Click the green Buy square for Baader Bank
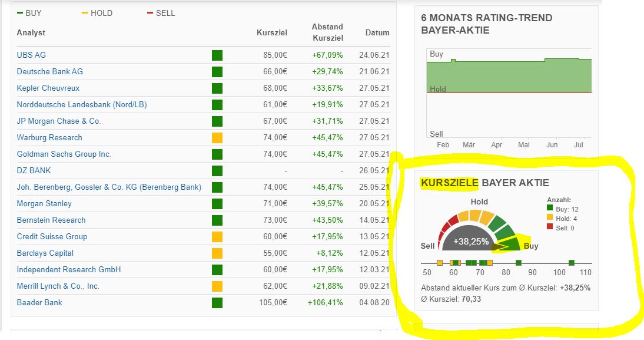This screenshot has width=644, height=340. click(x=217, y=303)
